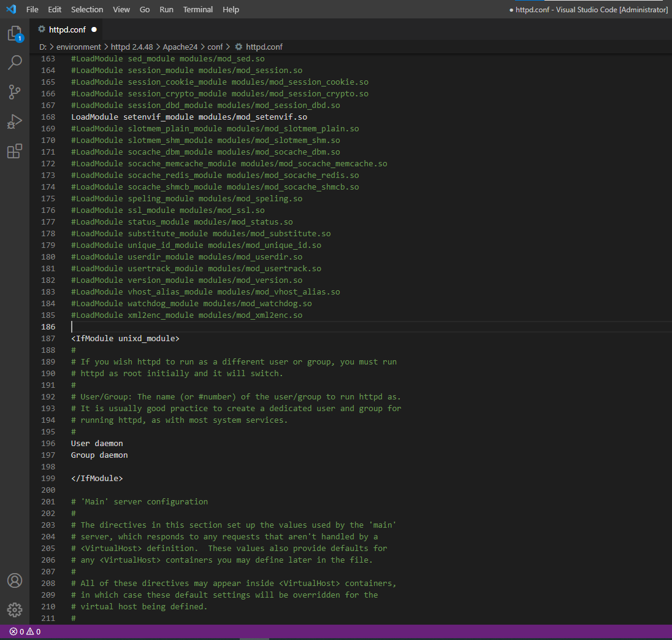The width and height of the screenshot is (672, 640).
Task: Click '#LoadModule session_cookie_module' comment line
Action: point(220,82)
